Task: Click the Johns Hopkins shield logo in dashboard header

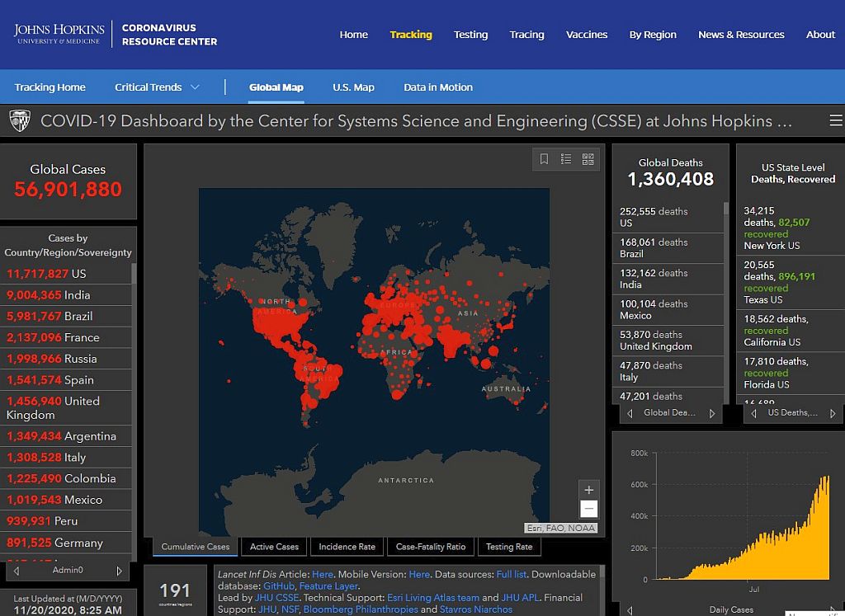Action: (x=20, y=121)
